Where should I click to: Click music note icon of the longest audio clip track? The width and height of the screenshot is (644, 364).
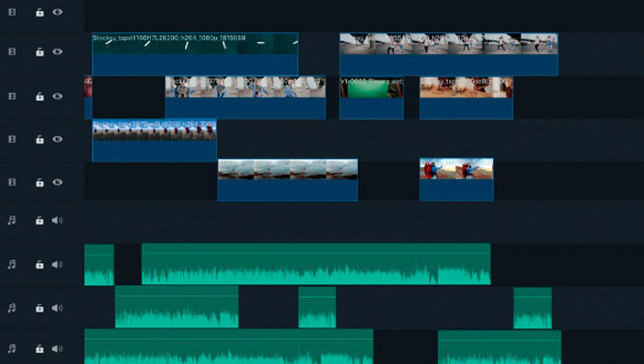tap(11, 265)
